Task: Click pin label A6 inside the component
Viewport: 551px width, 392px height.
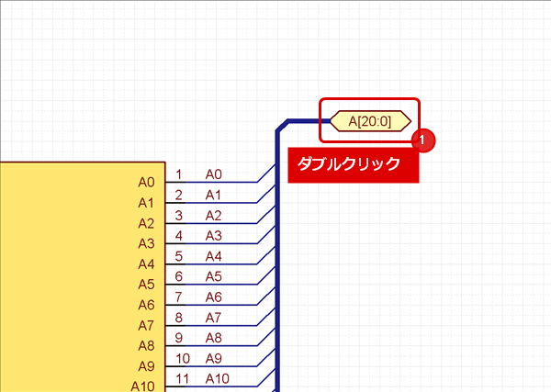Action: point(146,305)
